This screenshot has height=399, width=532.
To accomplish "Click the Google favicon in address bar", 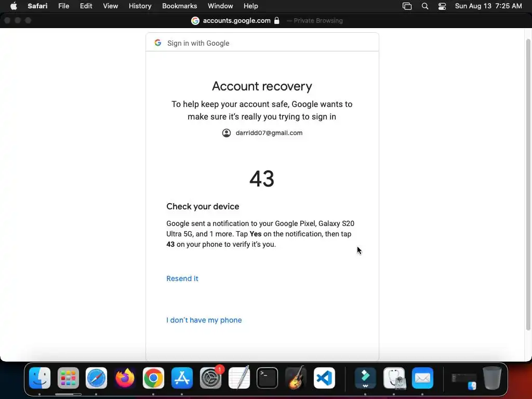I will coord(195,21).
